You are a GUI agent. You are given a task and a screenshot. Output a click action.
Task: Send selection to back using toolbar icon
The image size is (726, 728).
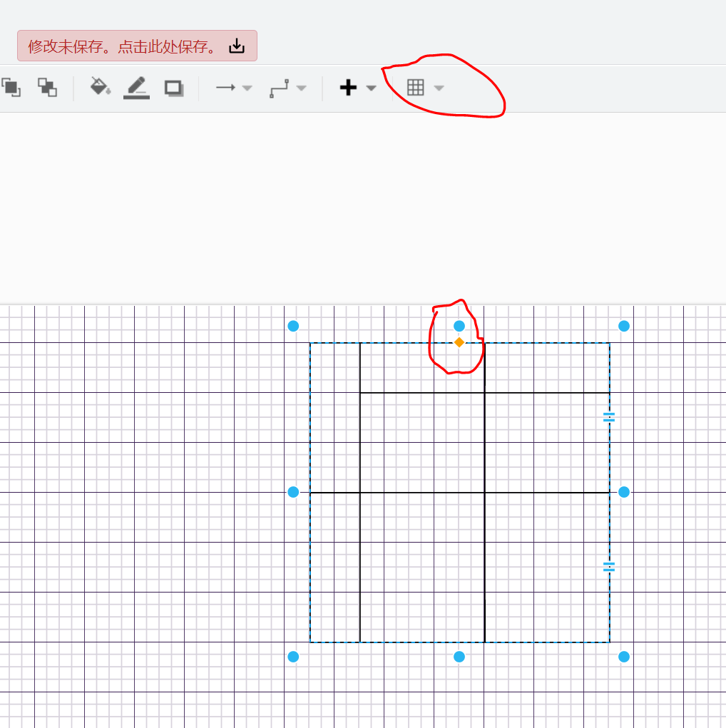47,87
